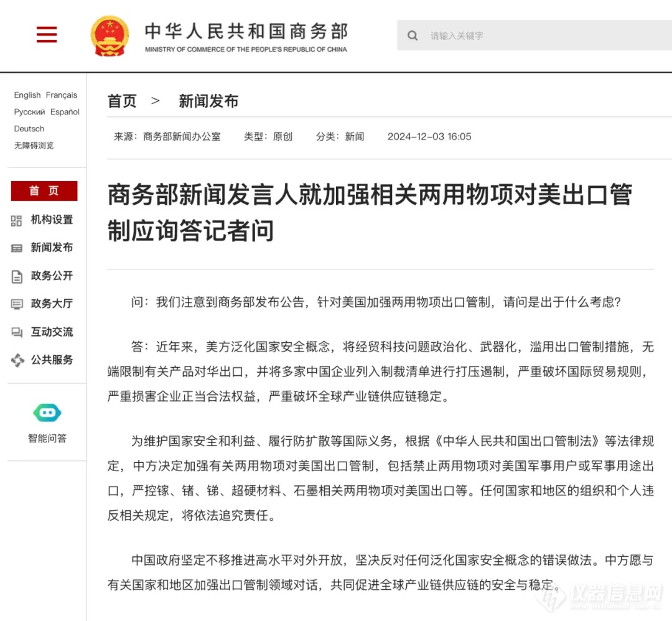Click the 互动交流 chat icon
672x621 pixels.
point(17,332)
